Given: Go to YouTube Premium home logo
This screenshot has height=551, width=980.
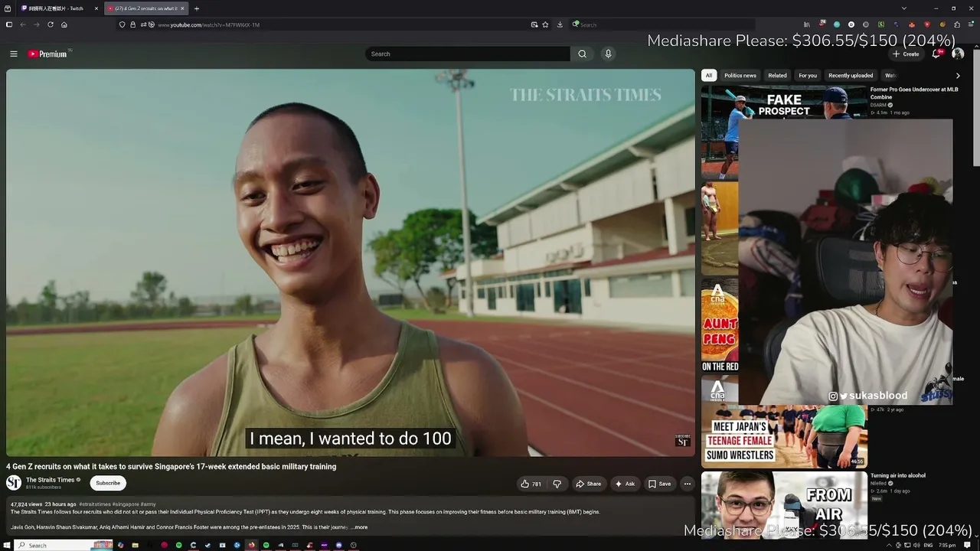Looking at the screenshot, I should coord(47,54).
